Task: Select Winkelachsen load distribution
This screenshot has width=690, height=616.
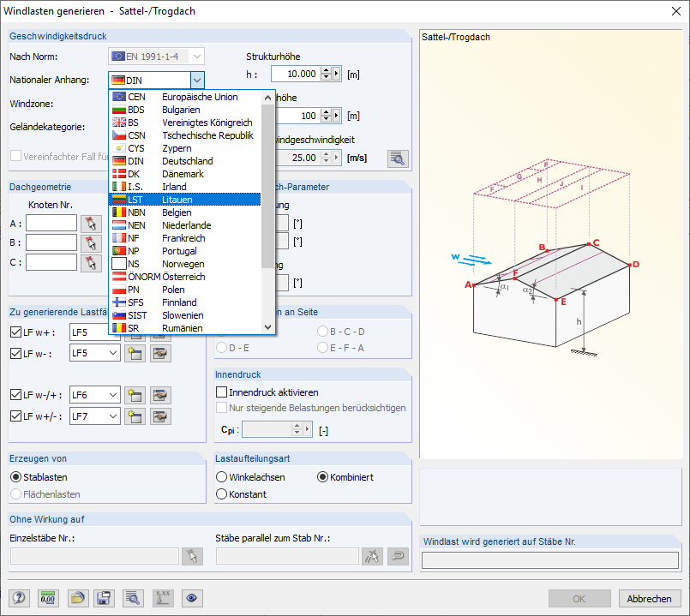Action: point(222,477)
